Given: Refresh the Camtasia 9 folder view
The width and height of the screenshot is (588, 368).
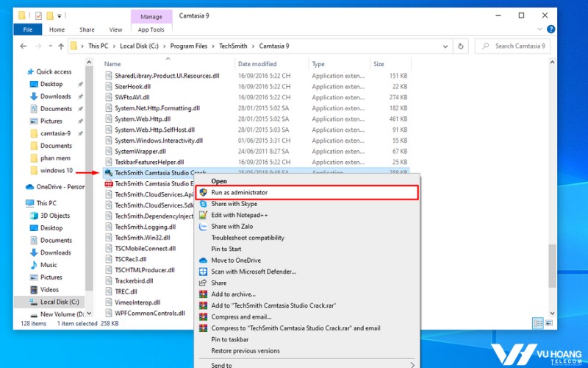Looking at the screenshot, I should pos(461,46).
